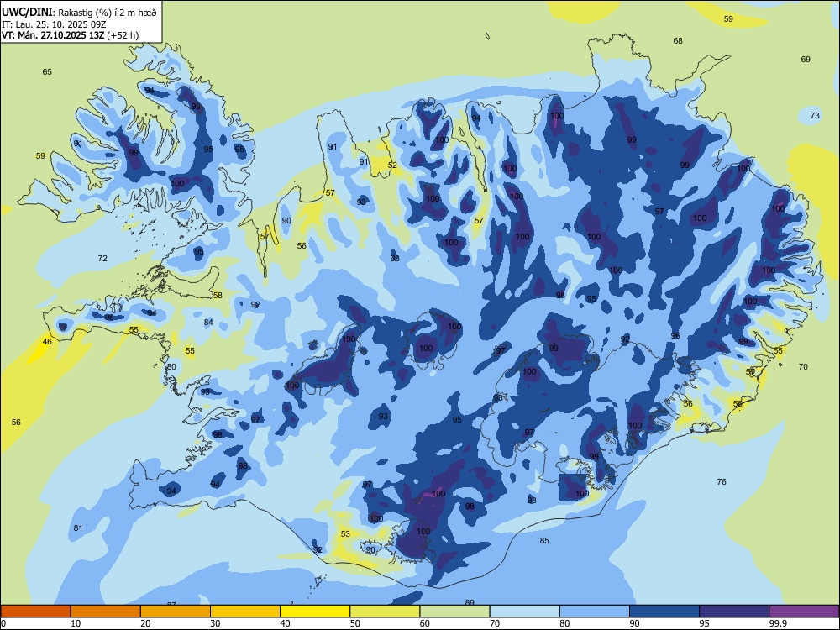Viewport: 840px width, 630px height.
Task: Click the 'UWC/DINI' title text
Action: click(x=27, y=11)
